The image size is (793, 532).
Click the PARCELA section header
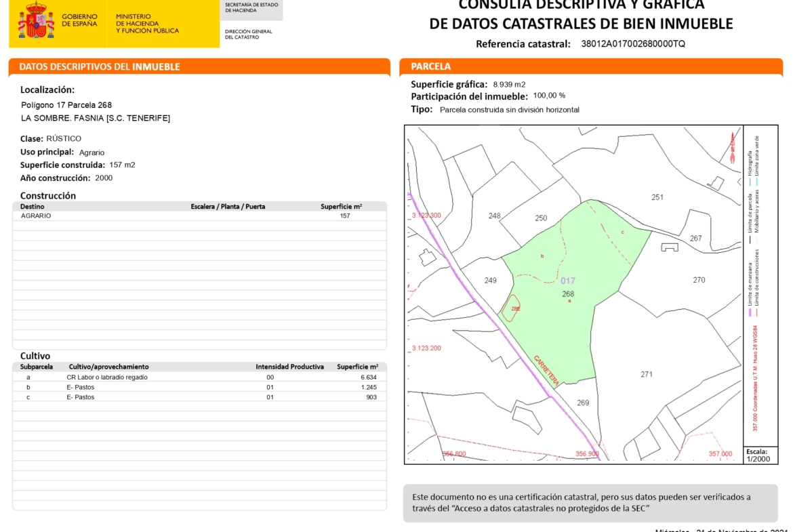click(430, 66)
